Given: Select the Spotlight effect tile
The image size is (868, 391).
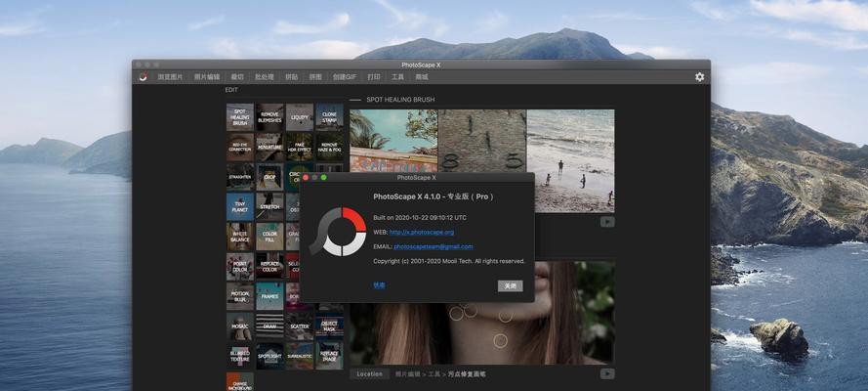Looking at the screenshot, I should tap(269, 356).
